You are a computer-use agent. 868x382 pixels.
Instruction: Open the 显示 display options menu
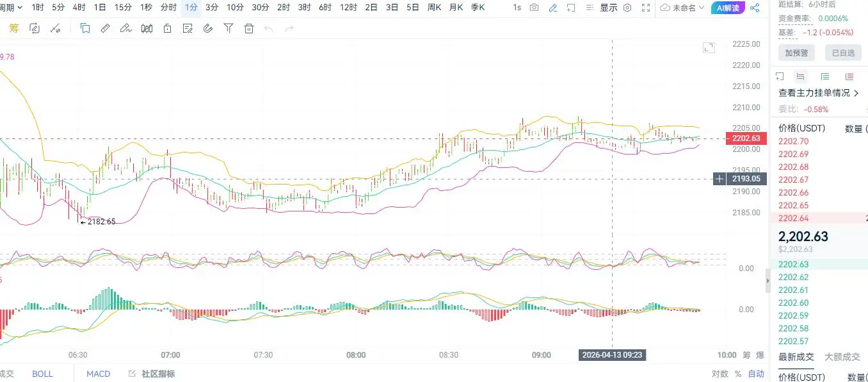tap(609, 8)
